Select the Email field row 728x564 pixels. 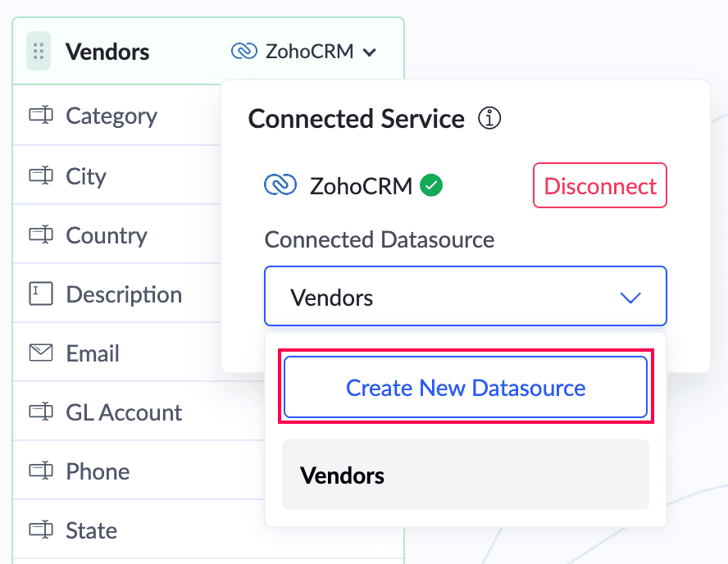117,352
